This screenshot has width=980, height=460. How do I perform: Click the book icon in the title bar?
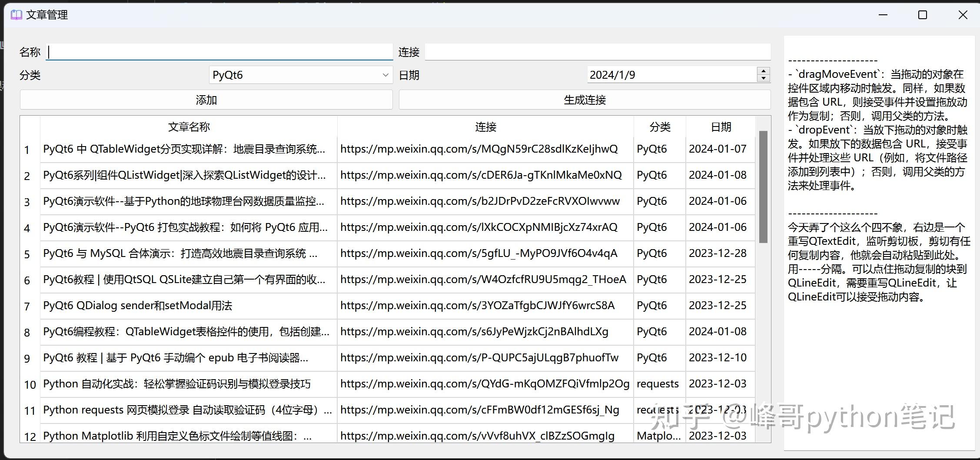16,14
